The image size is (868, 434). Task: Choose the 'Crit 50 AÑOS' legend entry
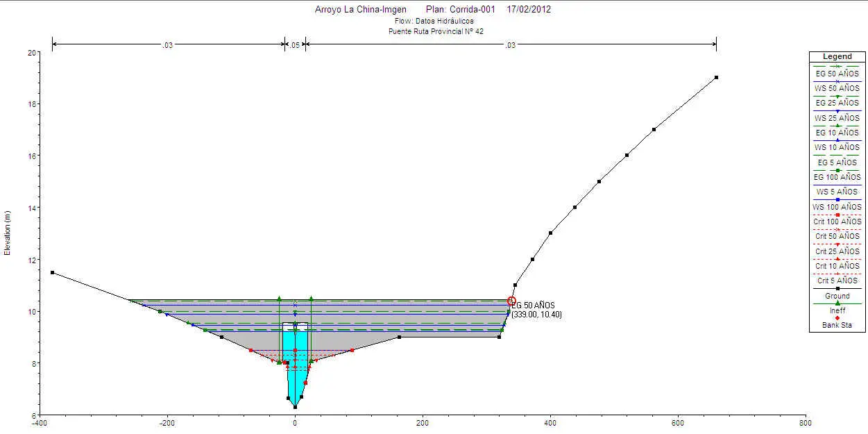click(x=837, y=236)
